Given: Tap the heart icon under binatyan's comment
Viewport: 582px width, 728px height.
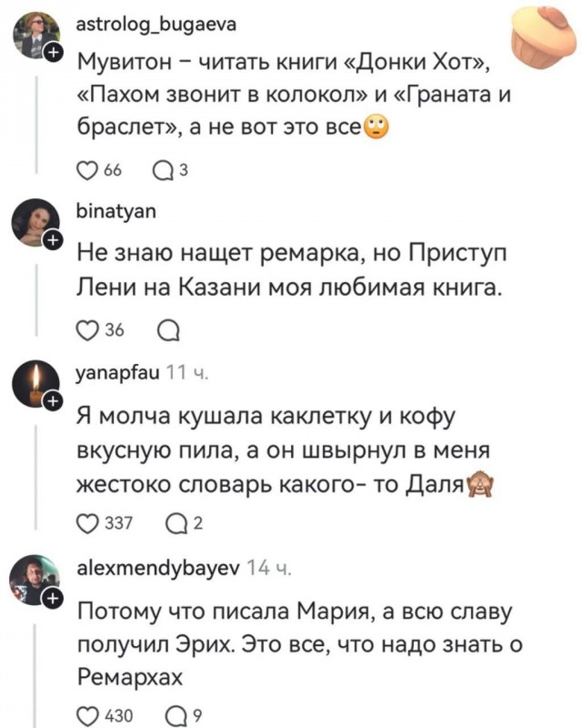Looking at the screenshot, I should coord(87,329).
